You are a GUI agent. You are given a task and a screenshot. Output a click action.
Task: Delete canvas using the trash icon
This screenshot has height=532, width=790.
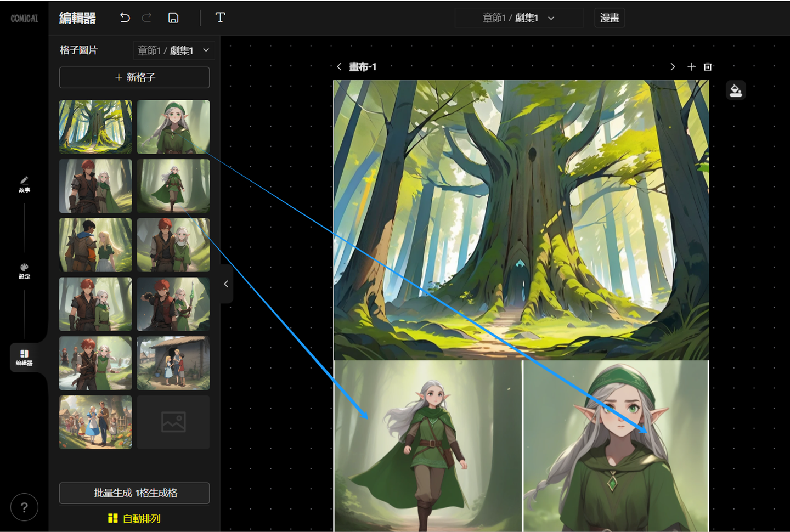point(708,66)
